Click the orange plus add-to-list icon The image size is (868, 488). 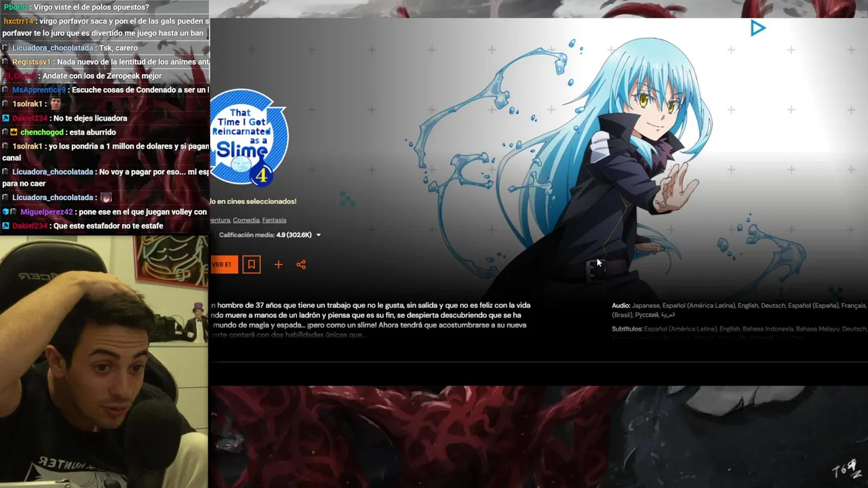click(278, 264)
